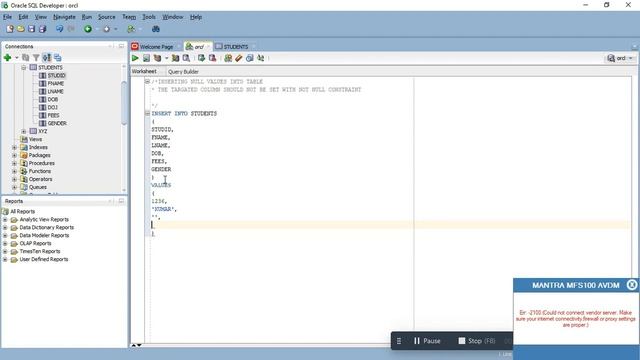Click the SQL History icon in worksheet toolbar

(250, 58)
